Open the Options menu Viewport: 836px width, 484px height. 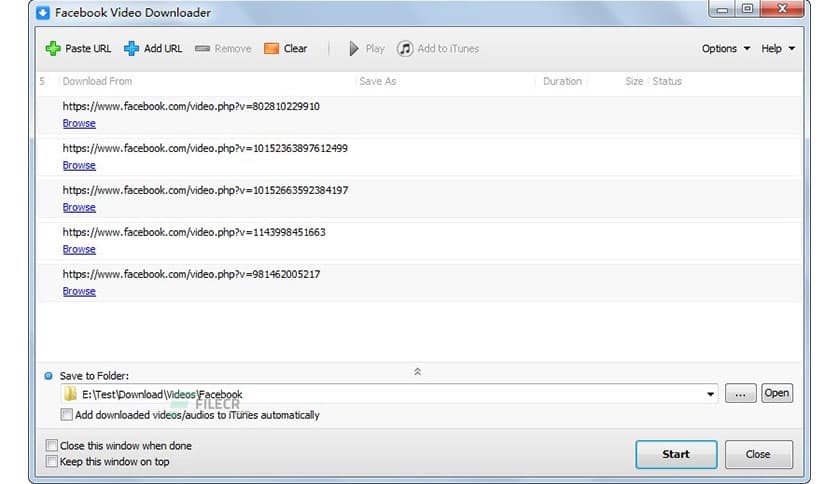[726, 49]
